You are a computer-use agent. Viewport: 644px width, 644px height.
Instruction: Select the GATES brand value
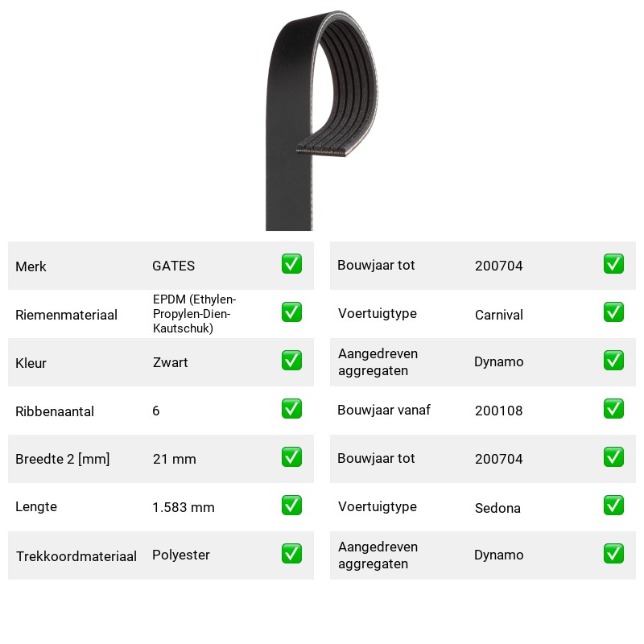pos(173,266)
